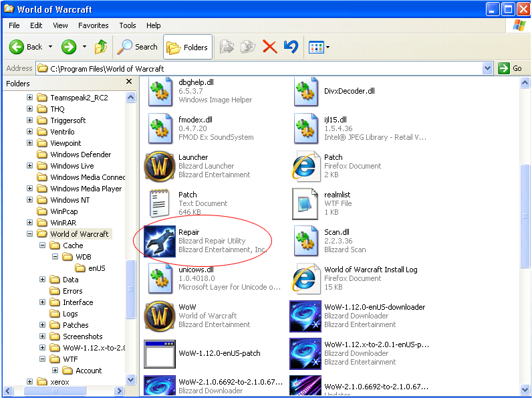
Task: Select the DivxDecoder.dll file icon
Action: coord(306,92)
